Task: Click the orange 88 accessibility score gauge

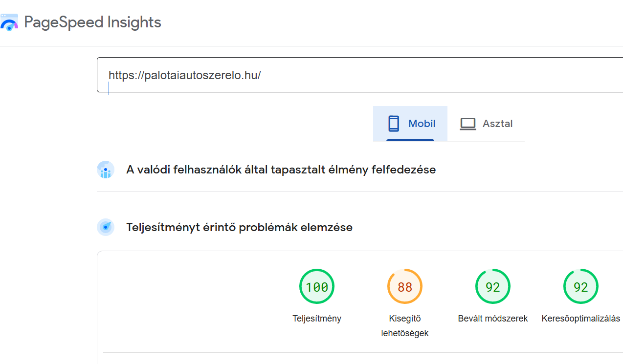Action: (405, 287)
